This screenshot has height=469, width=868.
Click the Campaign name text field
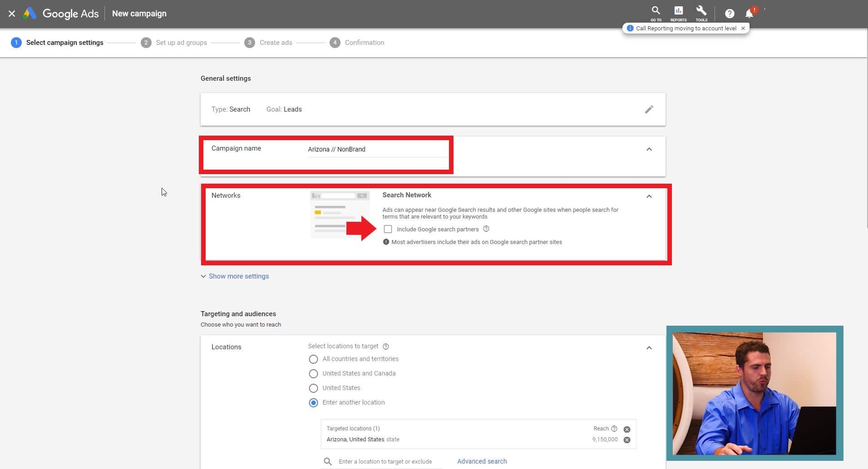pos(378,150)
